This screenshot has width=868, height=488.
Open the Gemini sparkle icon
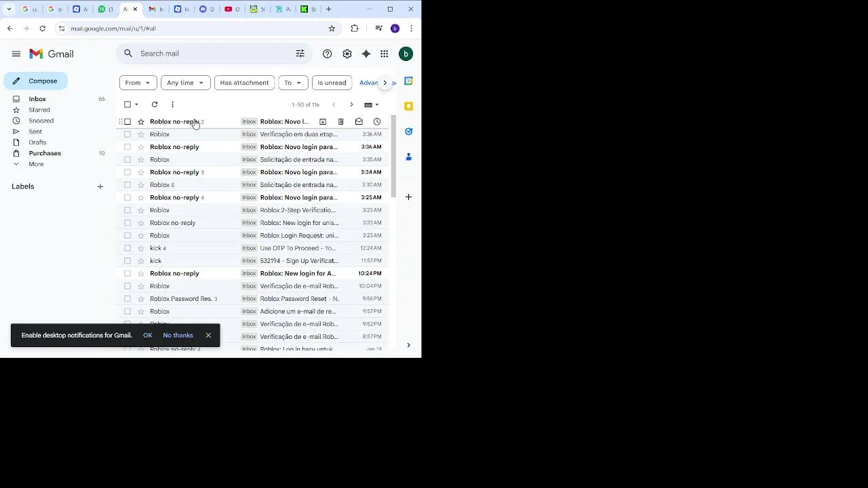click(x=366, y=54)
